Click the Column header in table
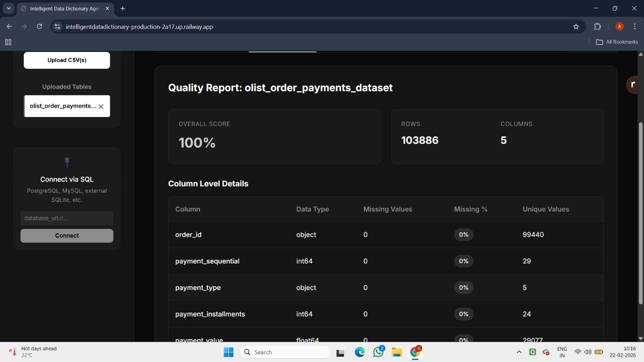The height and width of the screenshot is (362, 644). (188, 209)
